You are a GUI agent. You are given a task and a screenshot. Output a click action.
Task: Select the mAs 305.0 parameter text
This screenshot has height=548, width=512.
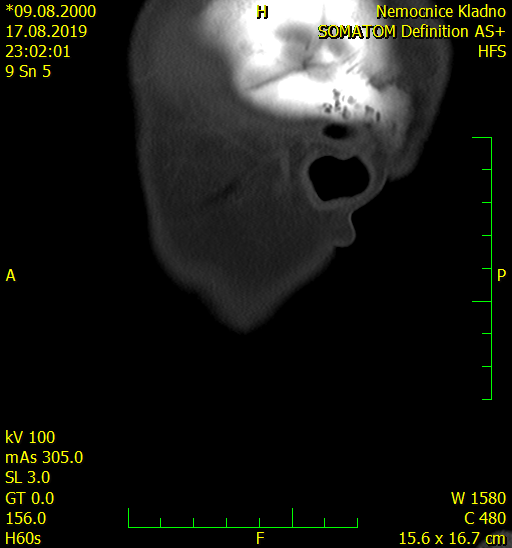click(44, 457)
